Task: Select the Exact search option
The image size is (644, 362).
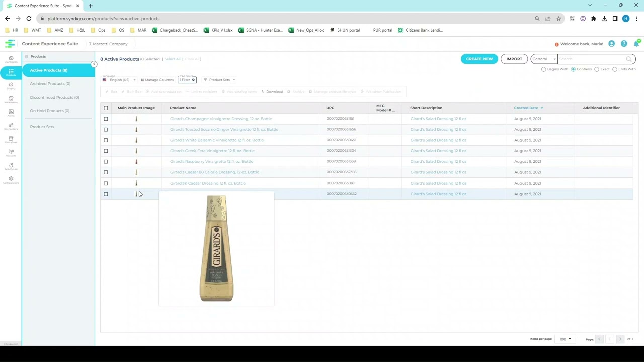Action: click(x=597, y=69)
